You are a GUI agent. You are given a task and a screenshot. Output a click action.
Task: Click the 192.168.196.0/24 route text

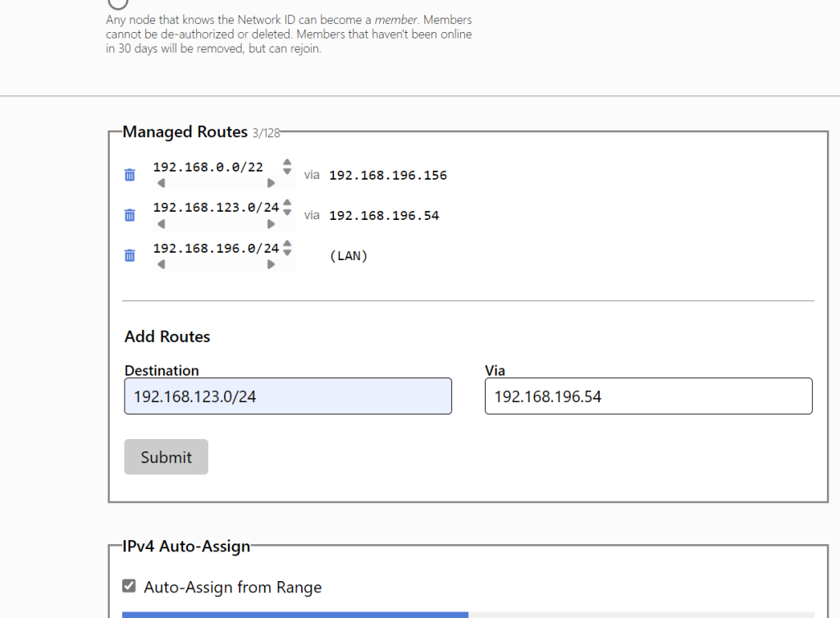pos(216,248)
